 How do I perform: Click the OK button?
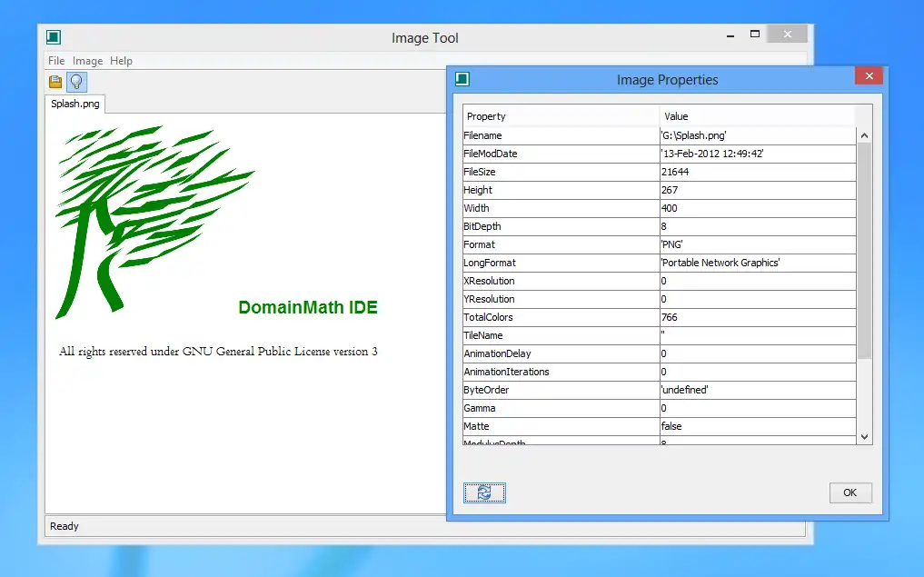(x=850, y=492)
